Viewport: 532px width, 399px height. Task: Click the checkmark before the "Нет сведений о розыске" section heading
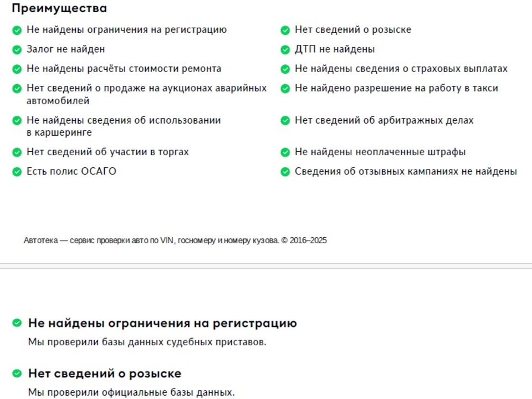pyautogui.click(x=17, y=374)
